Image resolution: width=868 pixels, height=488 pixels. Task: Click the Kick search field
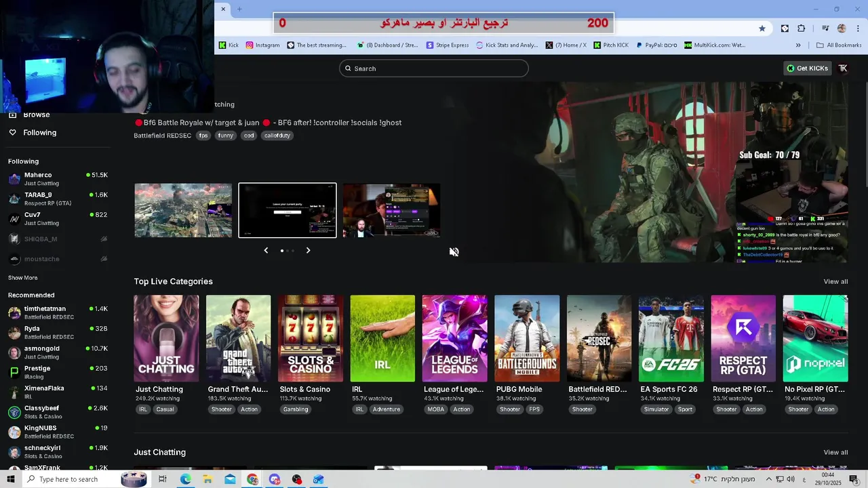434,68
